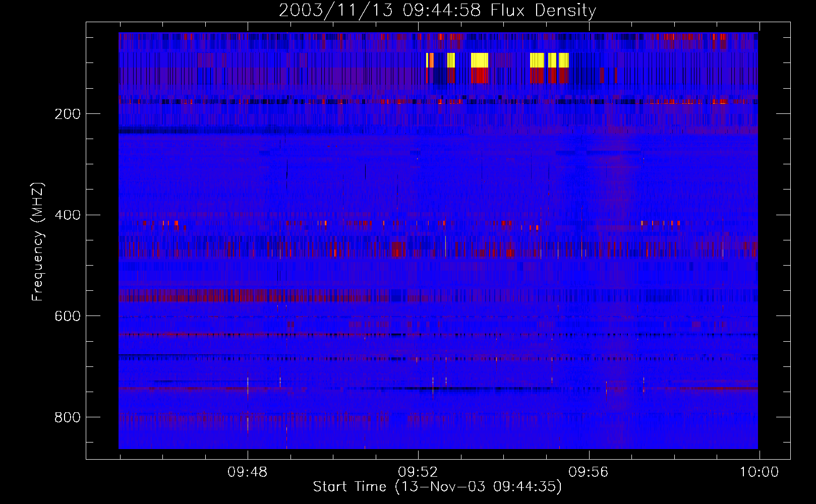Click the '09:56' time tick label
Screen dimensions: 816x504
589,472
